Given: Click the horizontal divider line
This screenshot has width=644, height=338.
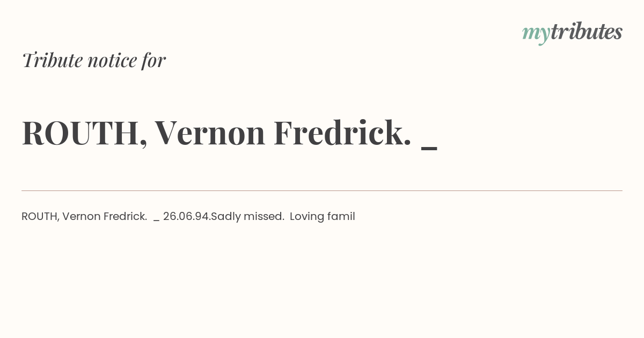Looking at the screenshot, I should (x=322, y=190).
